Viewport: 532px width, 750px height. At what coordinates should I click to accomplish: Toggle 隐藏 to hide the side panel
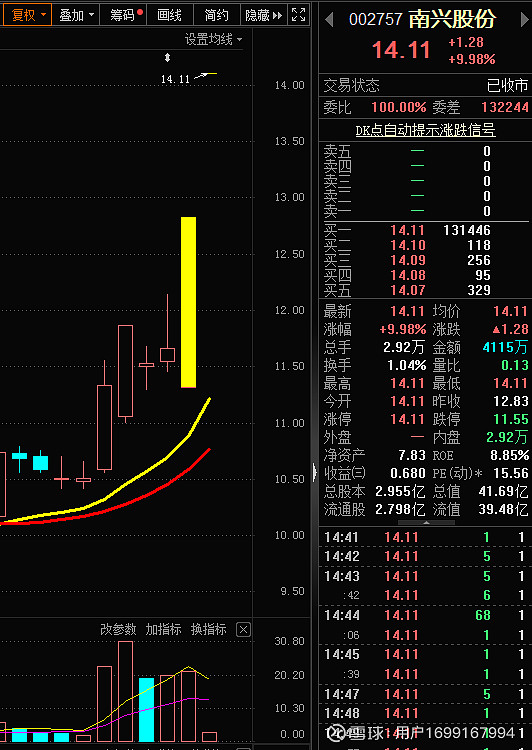tap(257, 15)
